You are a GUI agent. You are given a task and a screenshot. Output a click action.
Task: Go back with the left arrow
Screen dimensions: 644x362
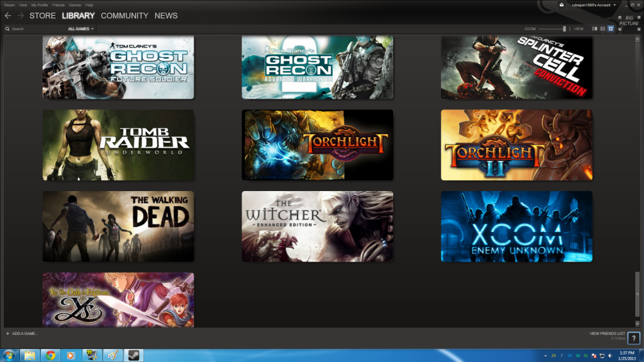(8, 16)
